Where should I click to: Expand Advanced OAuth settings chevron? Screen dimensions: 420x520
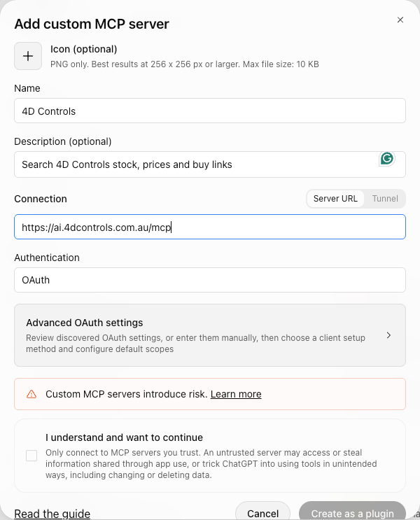coord(388,335)
